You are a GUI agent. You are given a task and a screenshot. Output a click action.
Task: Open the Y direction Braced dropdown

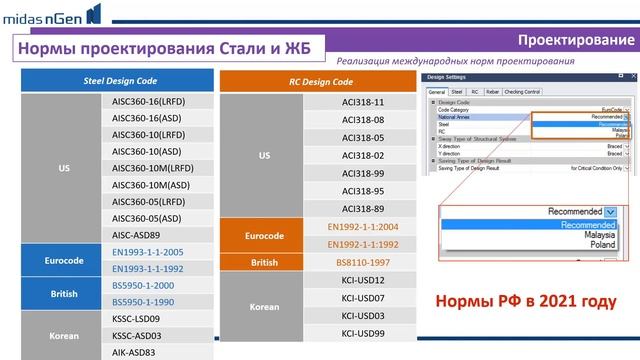point(627,153)
